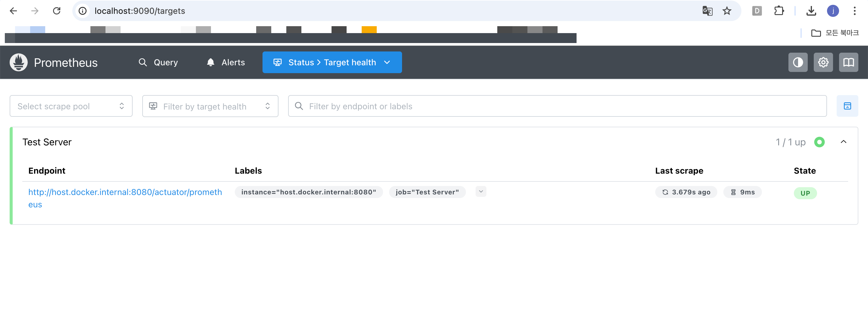This screenshot has height=319, width=868.
Task: Click the State column header
Action: (805, 171)
